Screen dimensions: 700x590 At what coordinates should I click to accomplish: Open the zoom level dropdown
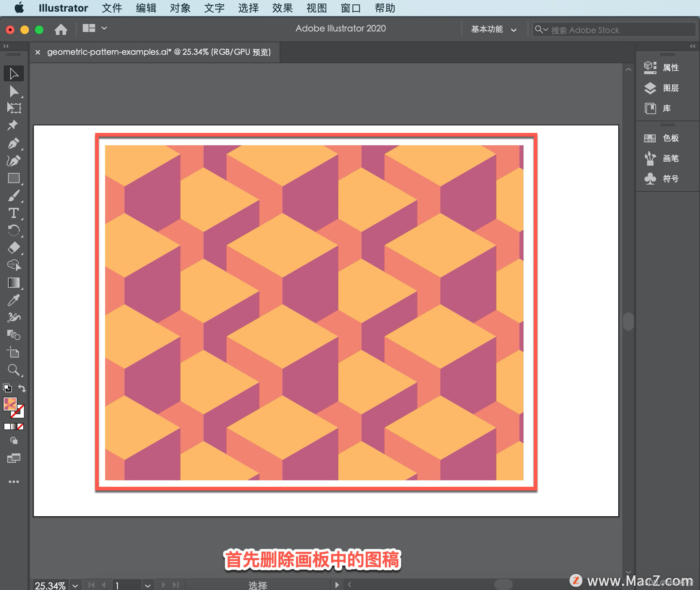(x=75, y=585)
